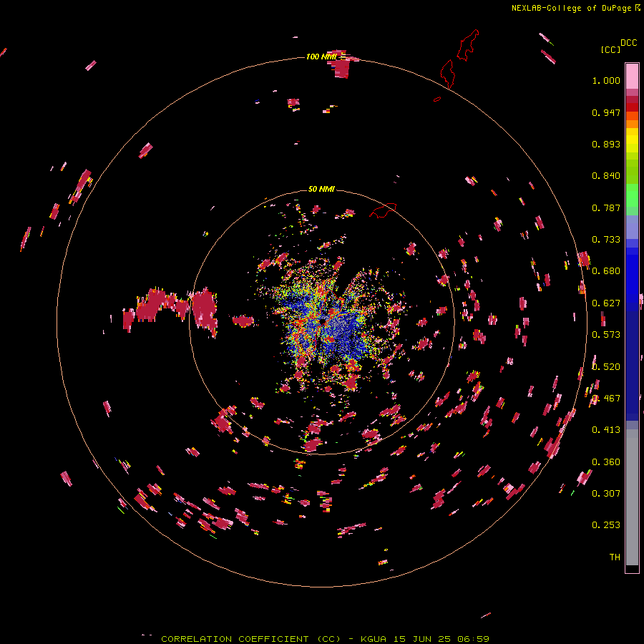Pick the light pink color at bar top
Image resolution: width=644 pixels, height=644 pixels.
click(632, 77)
